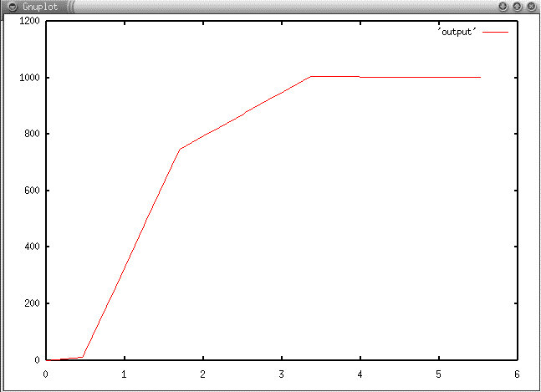Click the x-axis label 5
This screenshot has width=541, height=392.
(438, 374)
